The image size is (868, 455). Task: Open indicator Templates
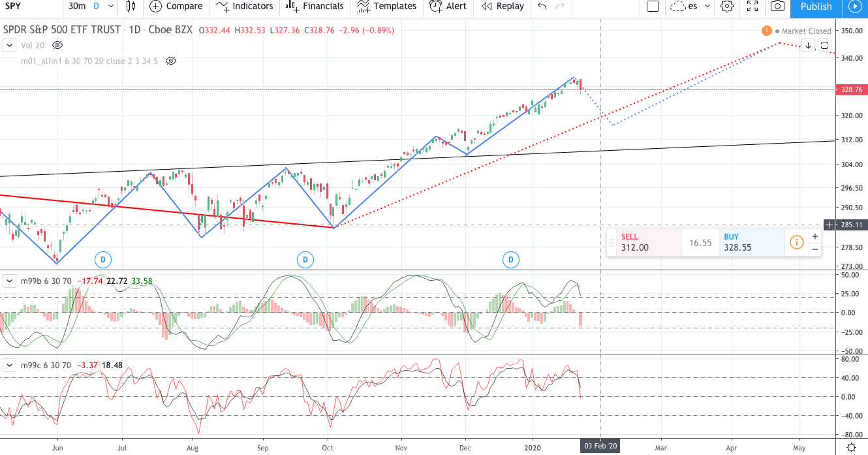386,6
